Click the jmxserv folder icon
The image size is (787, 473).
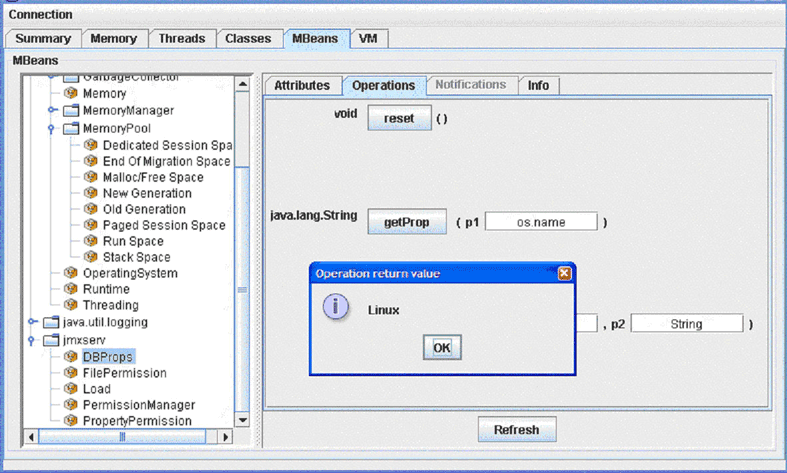[x=51, y=340]
